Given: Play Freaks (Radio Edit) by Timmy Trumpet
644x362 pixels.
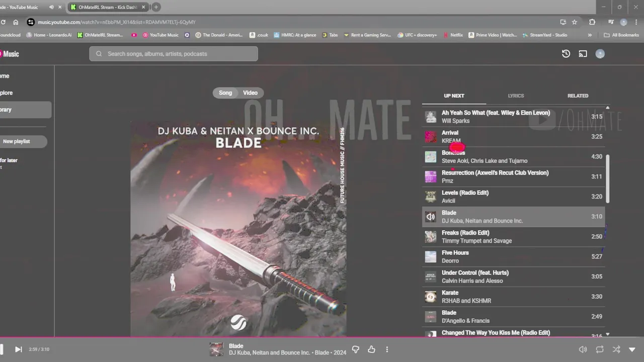Looking at the screenshot, I should point(513,237).
